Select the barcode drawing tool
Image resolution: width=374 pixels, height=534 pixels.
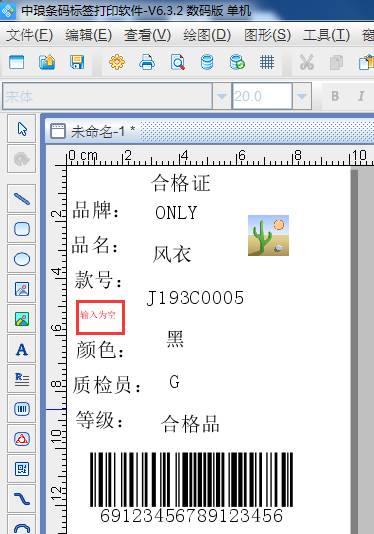[x=22, y=409]
